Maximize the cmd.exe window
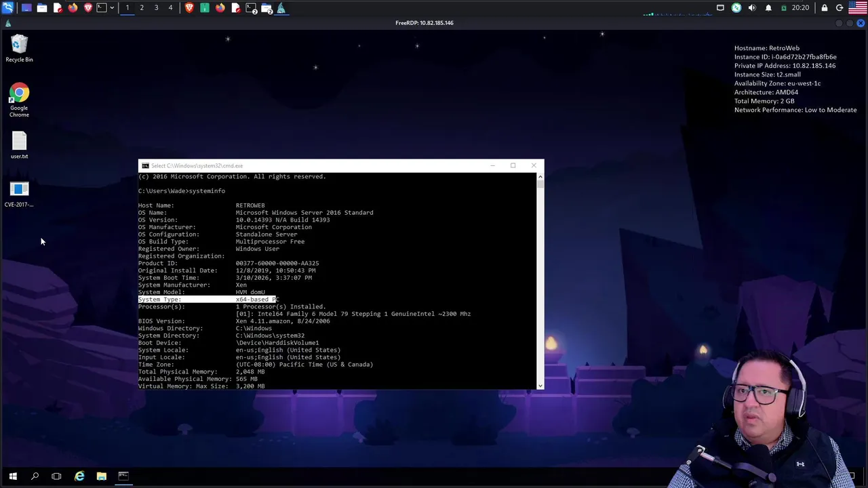 click(513, 165)
